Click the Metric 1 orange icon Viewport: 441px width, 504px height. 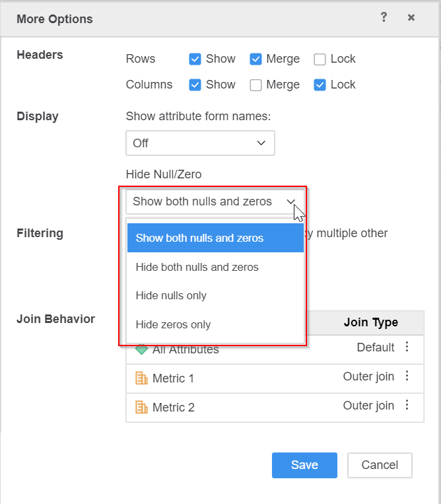click(141, 378)
